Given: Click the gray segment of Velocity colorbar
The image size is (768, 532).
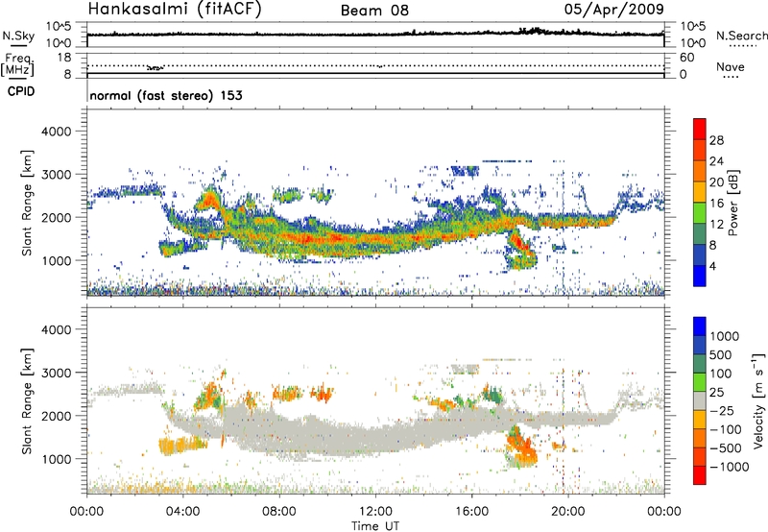Looking at the screenshot, I should pyautogui.click(x=700, y=400).
